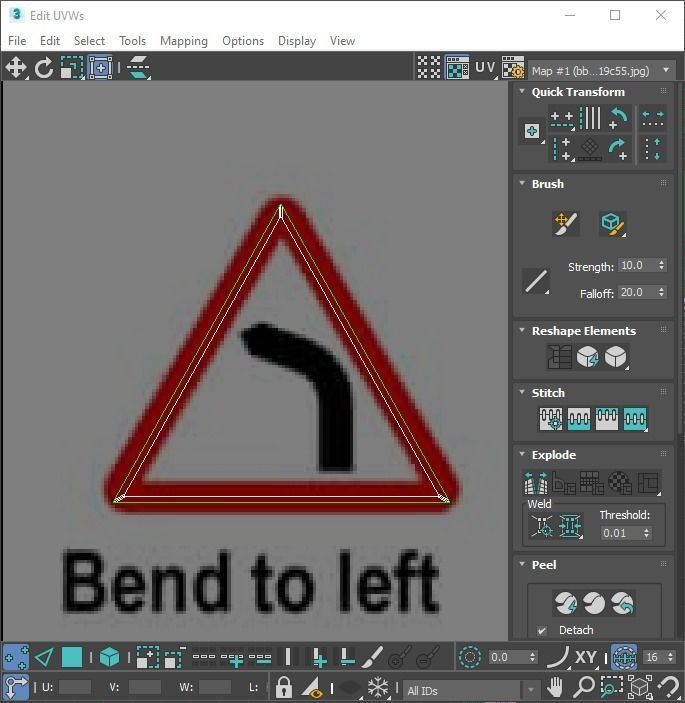Enable Polygon subobject mode
The height and width of the screenshot is (703, 685).
(x=72, y=657)
